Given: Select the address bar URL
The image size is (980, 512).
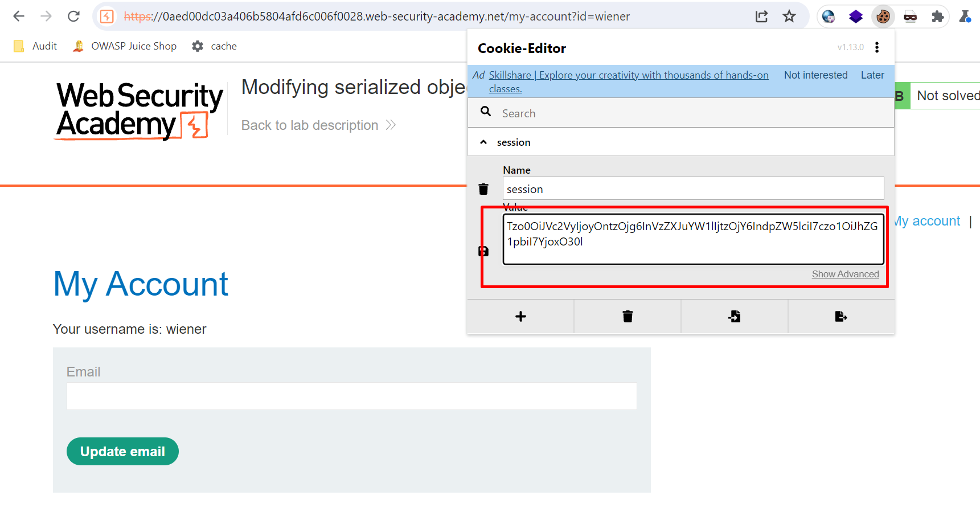Looking at the screenshot, I should (376, 17).
